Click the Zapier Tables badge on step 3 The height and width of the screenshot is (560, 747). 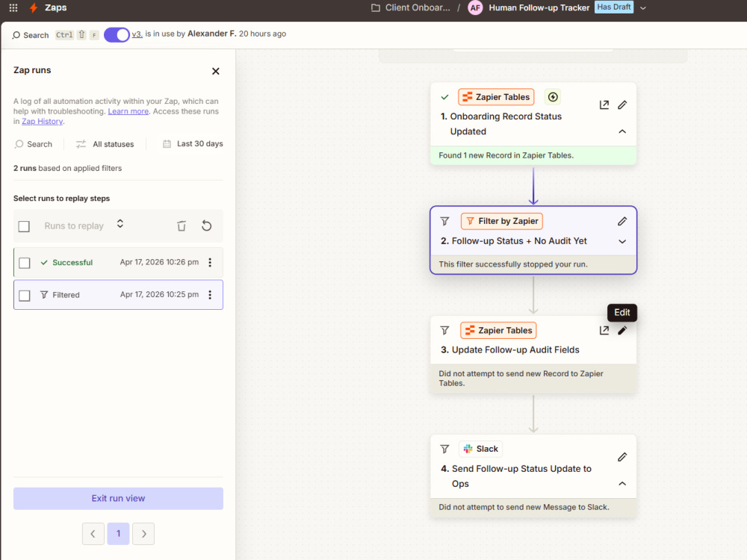pyautogui.click(x=498, y=331)
